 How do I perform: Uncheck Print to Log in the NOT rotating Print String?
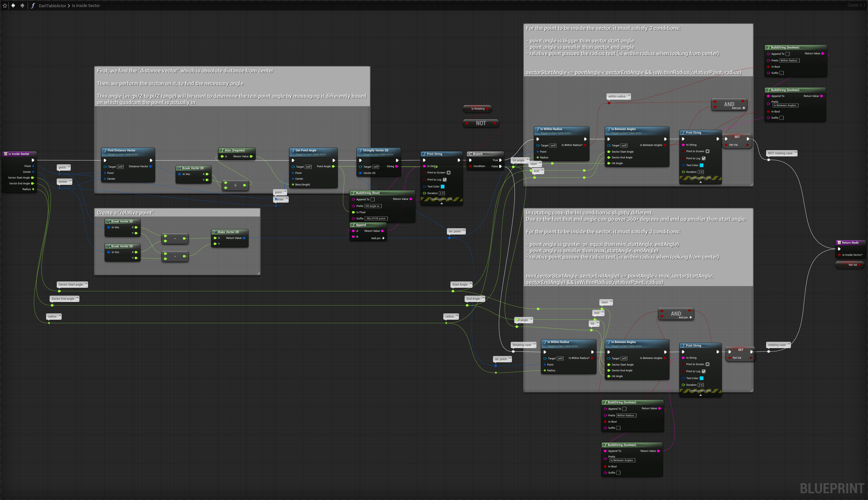(704, 158)
